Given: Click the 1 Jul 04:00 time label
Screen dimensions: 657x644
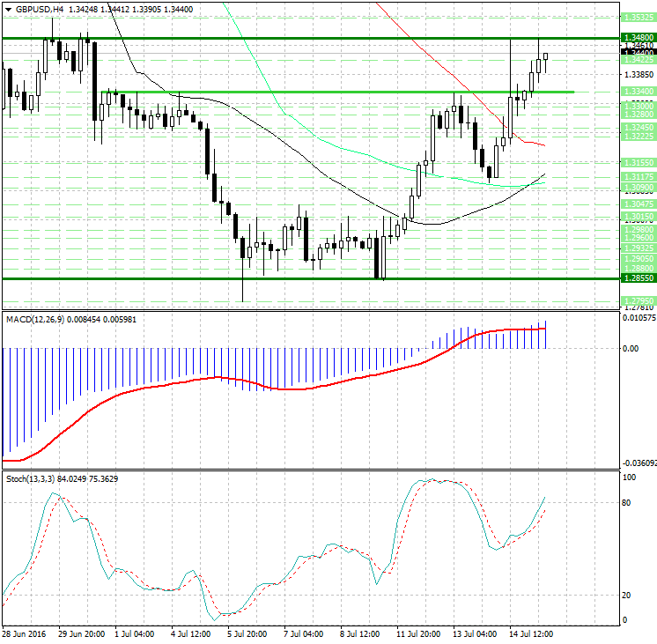Looking at the screenshot, I should tap(135, 633).
